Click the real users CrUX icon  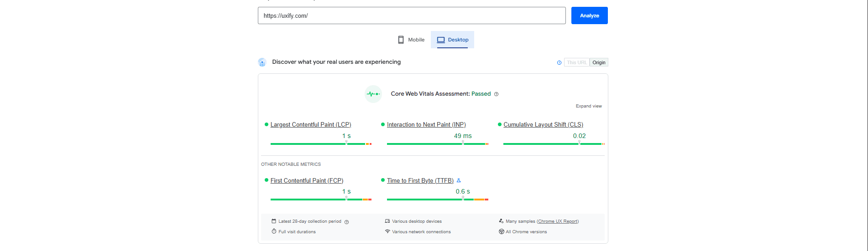pyautogui.click(x=262, y=62)
